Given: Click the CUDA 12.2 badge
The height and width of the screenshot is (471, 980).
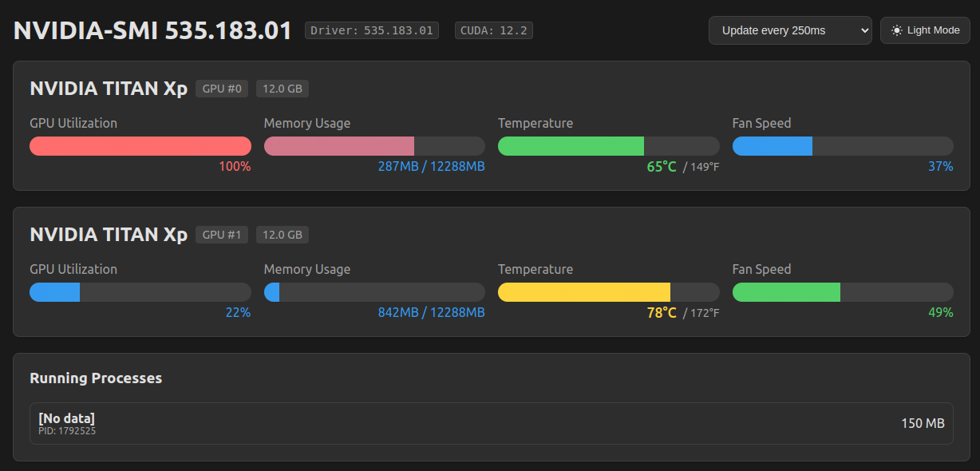Looking at the screenshot, I should pyautogui.click(x=493, y=30).
